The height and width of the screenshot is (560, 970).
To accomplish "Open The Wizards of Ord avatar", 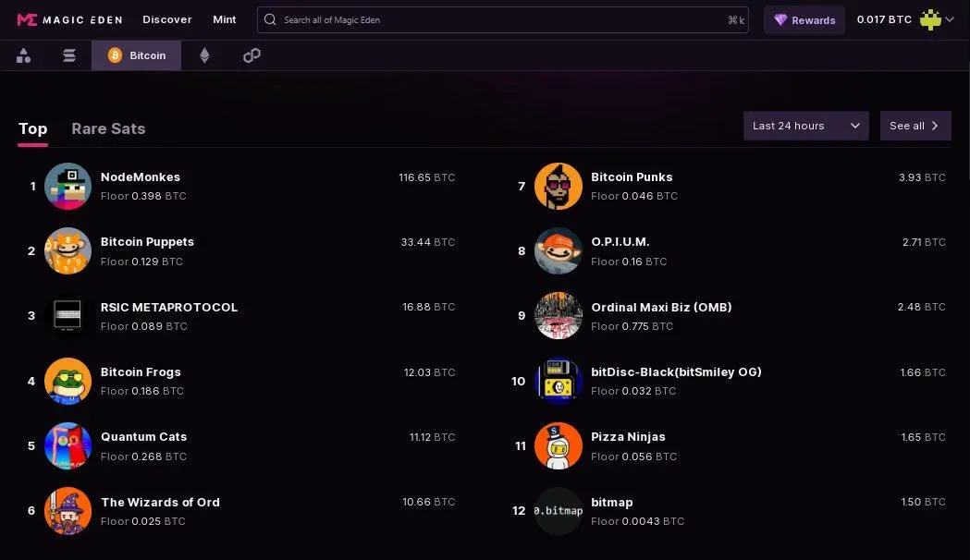I will click(68, 510).
